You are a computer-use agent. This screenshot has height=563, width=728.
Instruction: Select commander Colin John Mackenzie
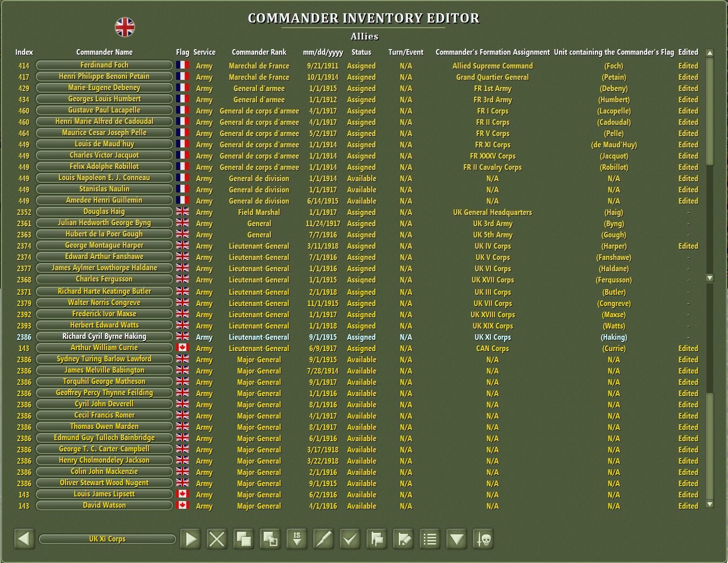[104, 471]
